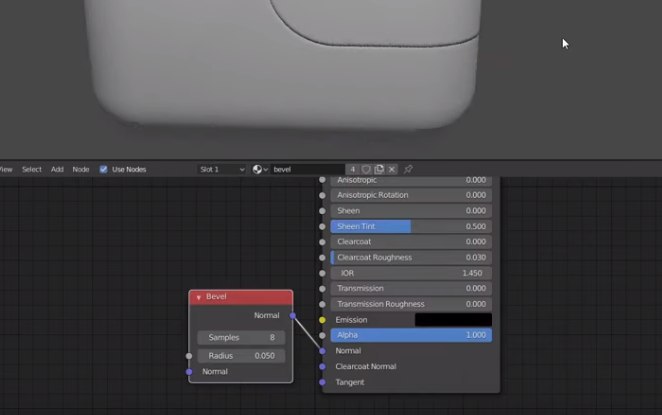Viewport: 662px width, 415px height.
Task: Unlink material with the X icon
Action: [392, 169]
